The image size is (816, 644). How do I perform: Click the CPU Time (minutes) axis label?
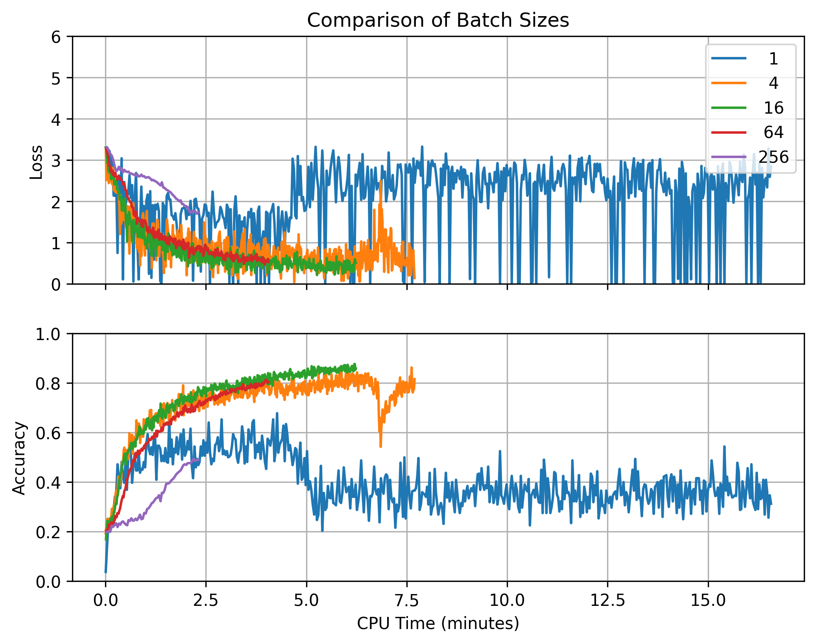pyautogui.click(x=438, y=624)
